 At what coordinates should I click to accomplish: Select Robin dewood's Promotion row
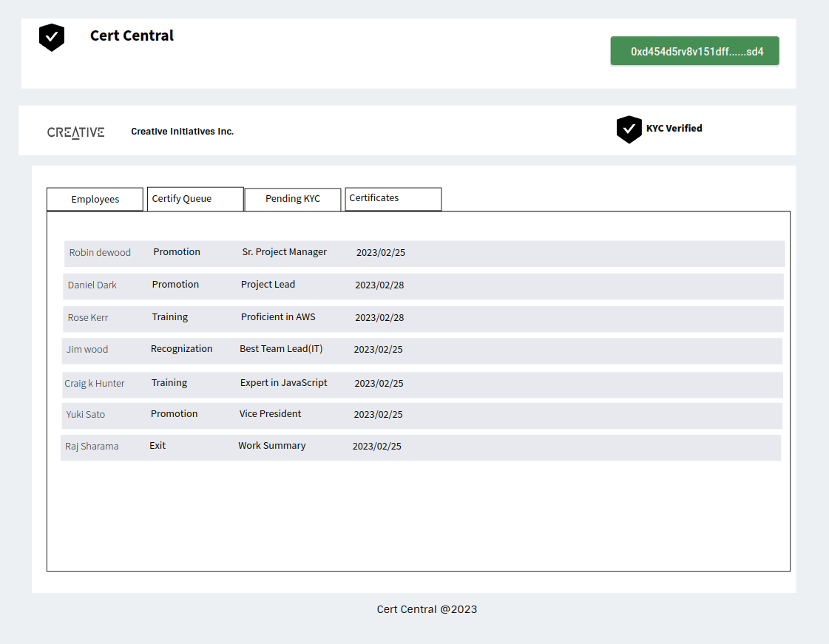pos(422,253)
